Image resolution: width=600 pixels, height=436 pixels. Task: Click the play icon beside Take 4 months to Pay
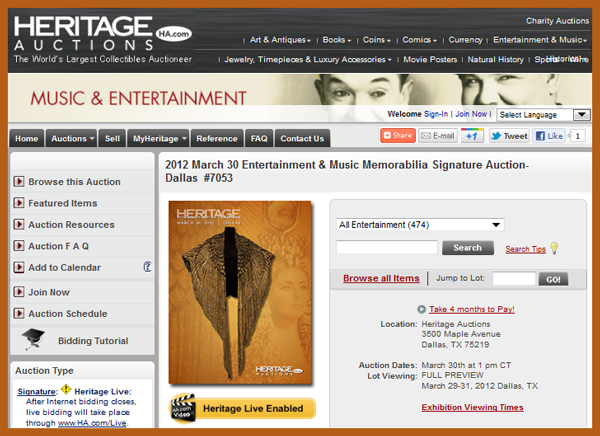pyautogui.click(x=421, y=309)
